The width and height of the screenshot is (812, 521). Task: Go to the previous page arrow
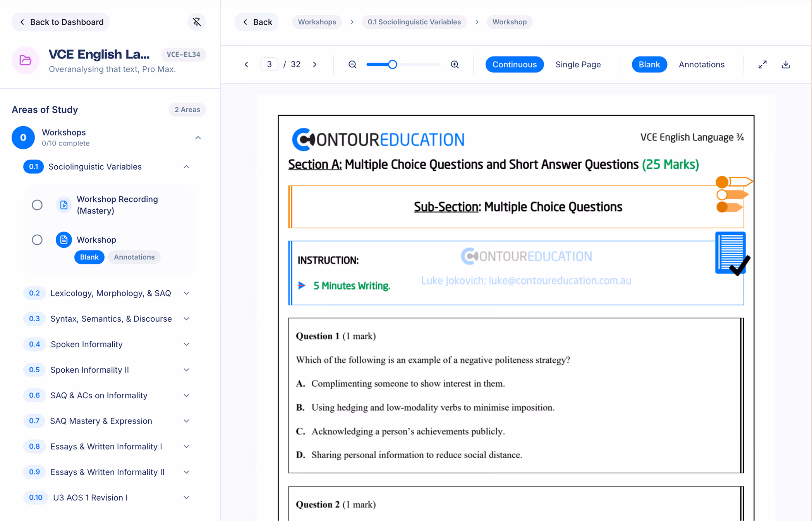[x=246, y=65]
